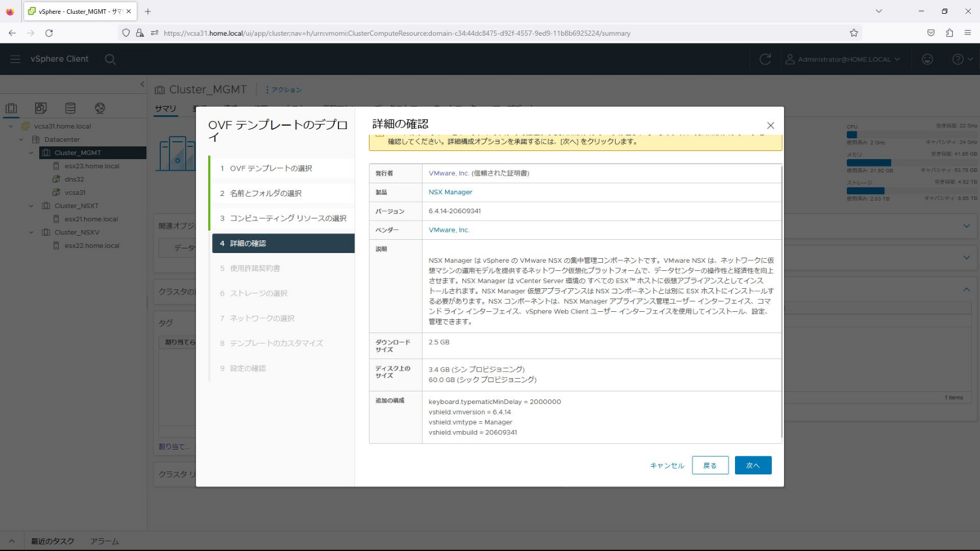Collapse the vcsa31.home.local tree node
Viewport: 980px width, 551px height.
click(x=11, y=127)
